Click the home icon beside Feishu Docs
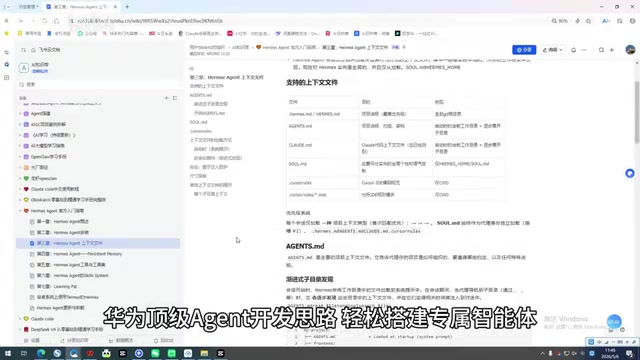This screenshot has height=360, width=640. pyautogui.click(x=33, y=50)
